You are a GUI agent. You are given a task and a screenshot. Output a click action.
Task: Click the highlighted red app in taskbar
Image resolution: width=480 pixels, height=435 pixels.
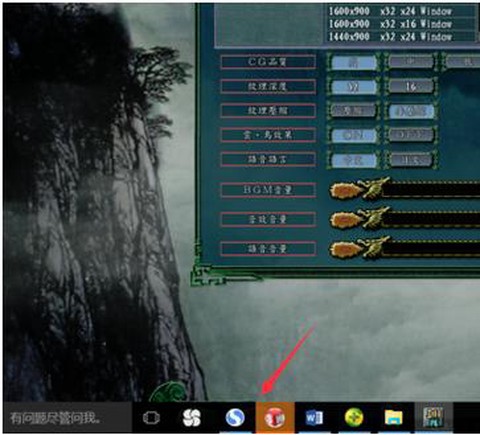(275, 417)
